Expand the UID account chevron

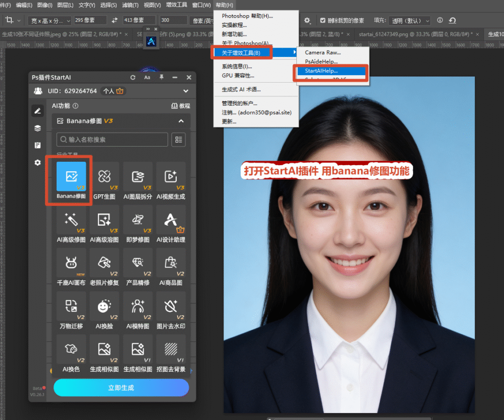point(186,91)
